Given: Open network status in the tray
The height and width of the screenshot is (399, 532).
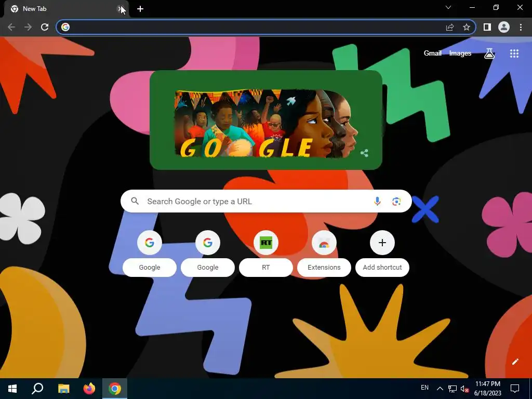Looking at the screenshot, I should (x=453, y=389).
